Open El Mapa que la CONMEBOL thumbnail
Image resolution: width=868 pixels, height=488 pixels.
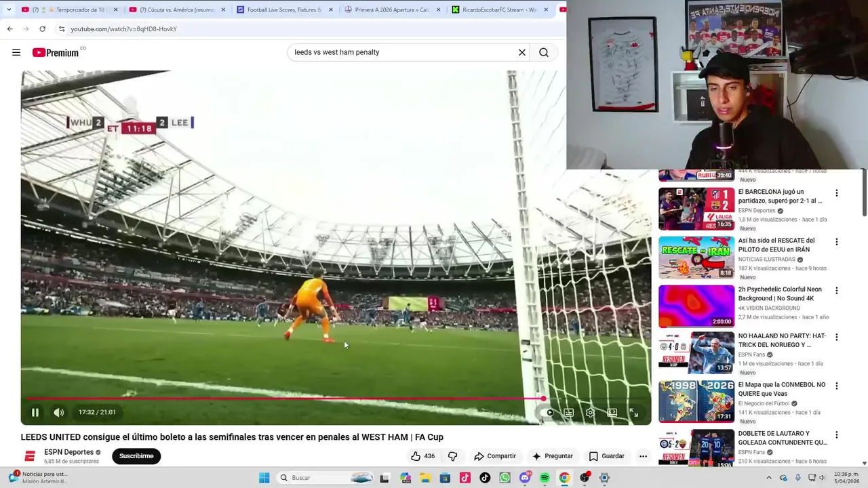696,401
